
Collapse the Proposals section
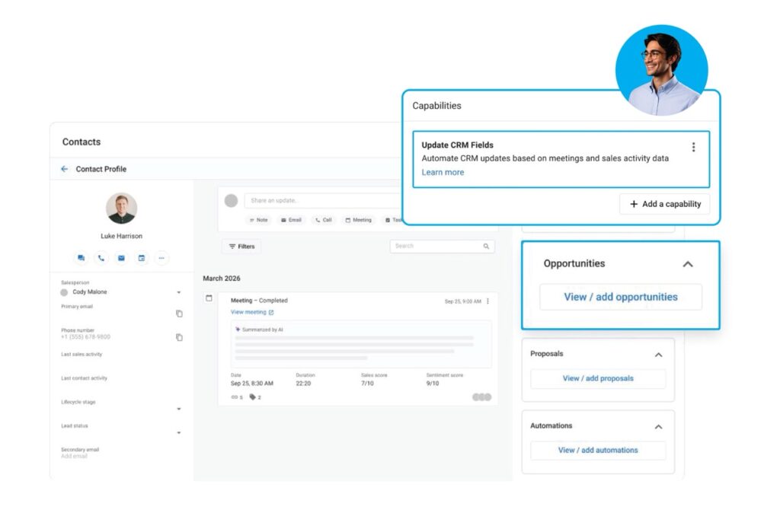[659, 355]
